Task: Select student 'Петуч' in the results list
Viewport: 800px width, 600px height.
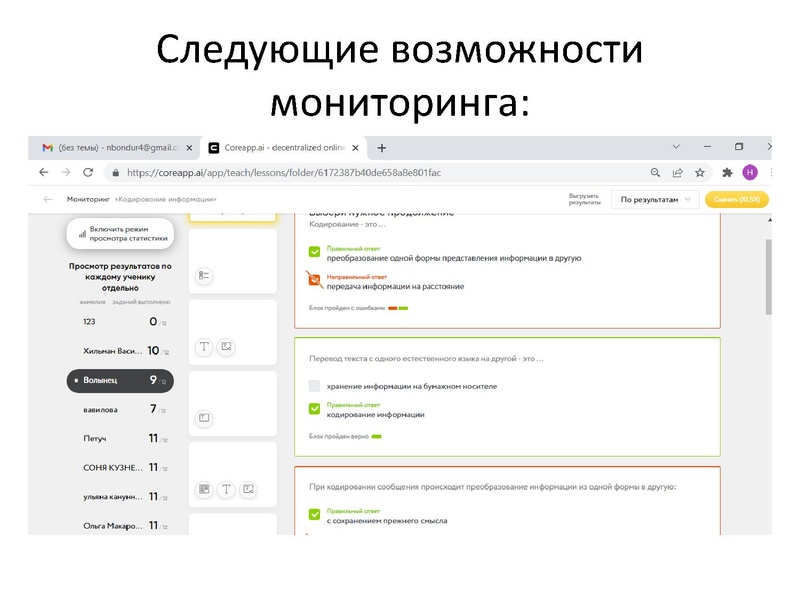Action: (x=118, y=440)
